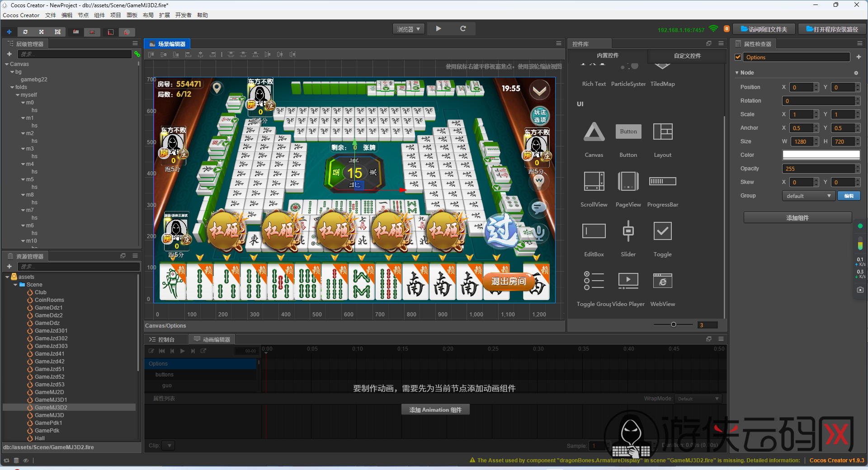Collapse the myself node
This screenshot has width=868, height=470.
point(18,95)
